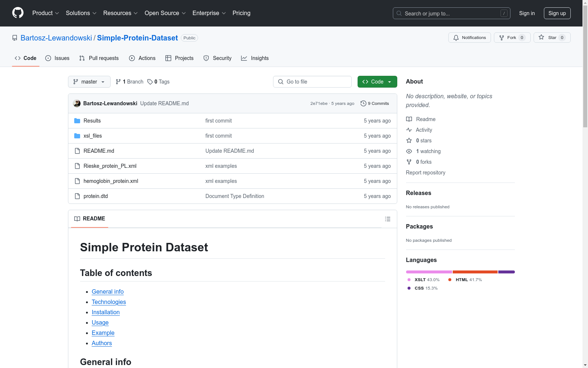Click the star icon in Star button
The image size is (588, 368).
(x=541, y=38)
